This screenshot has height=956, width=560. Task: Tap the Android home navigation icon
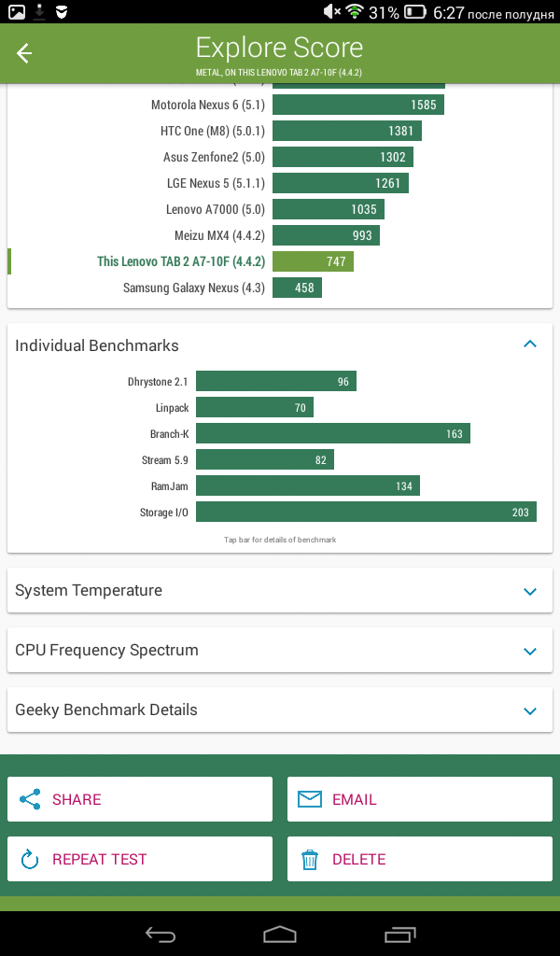280,934
